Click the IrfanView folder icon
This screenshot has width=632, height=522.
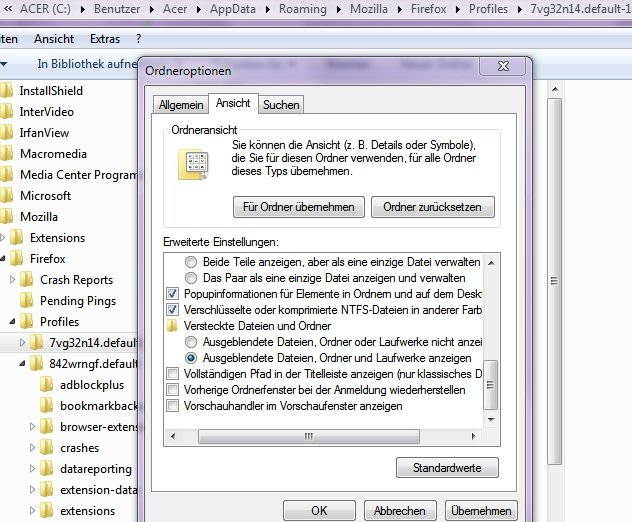pos(6,133)
